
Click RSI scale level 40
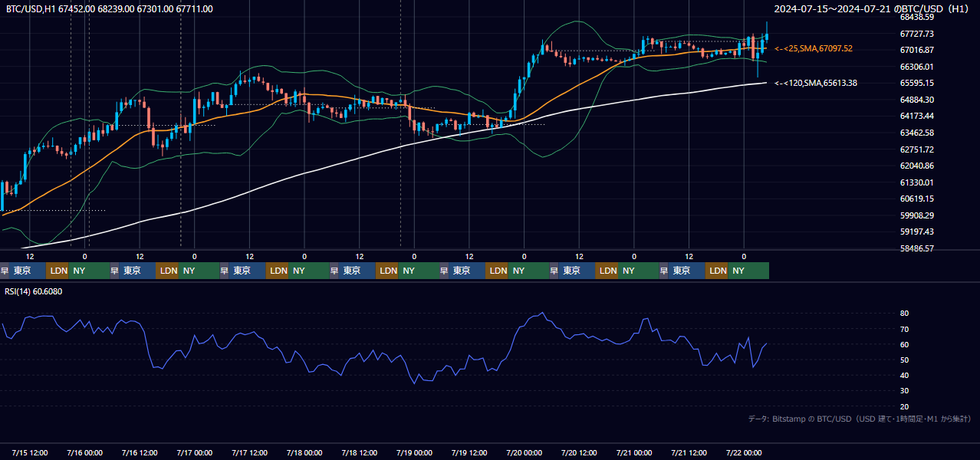point(905,375)
